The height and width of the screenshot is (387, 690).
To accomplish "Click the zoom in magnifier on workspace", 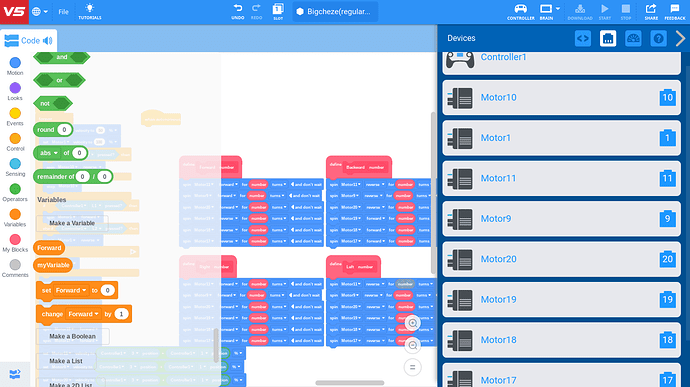I will [412, 323].
